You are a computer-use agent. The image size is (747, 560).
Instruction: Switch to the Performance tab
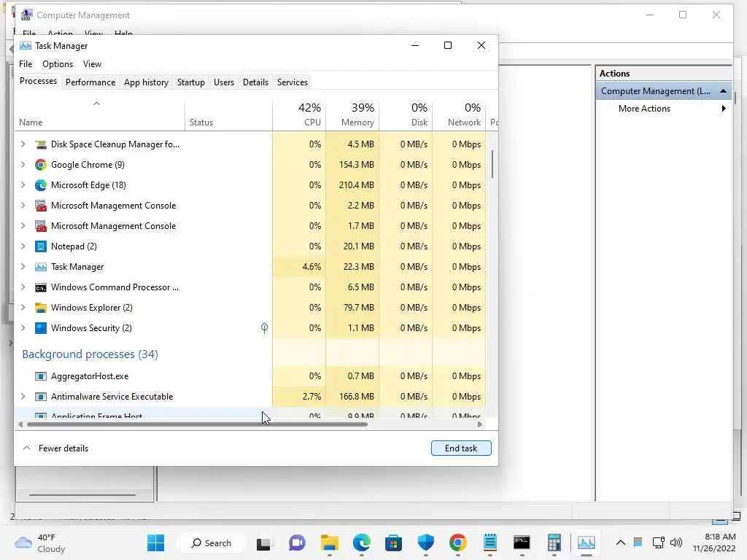(90, 82)
